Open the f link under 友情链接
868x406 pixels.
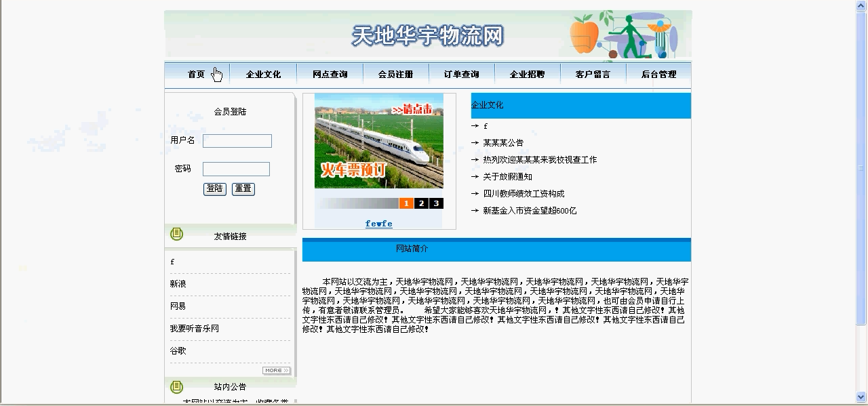pos(172,262)
